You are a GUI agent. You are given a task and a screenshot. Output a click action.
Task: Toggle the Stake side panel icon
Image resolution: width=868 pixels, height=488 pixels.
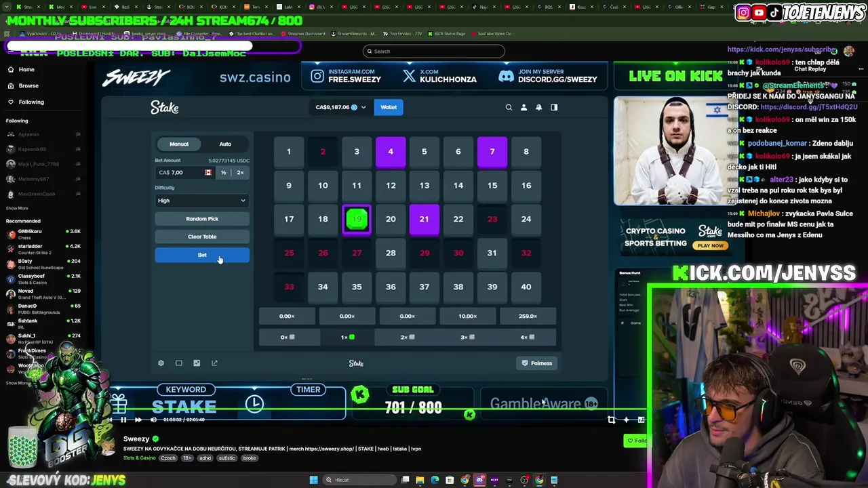coord(554,107)
